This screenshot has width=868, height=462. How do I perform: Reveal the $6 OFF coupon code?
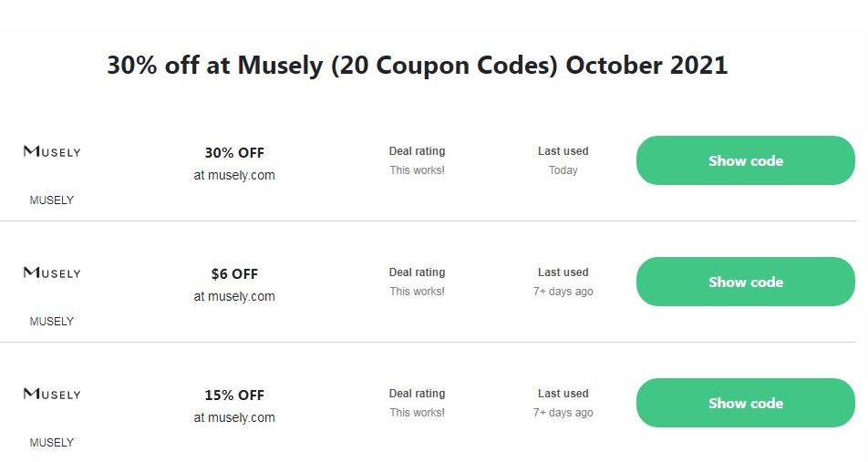(x=745, y=282)
